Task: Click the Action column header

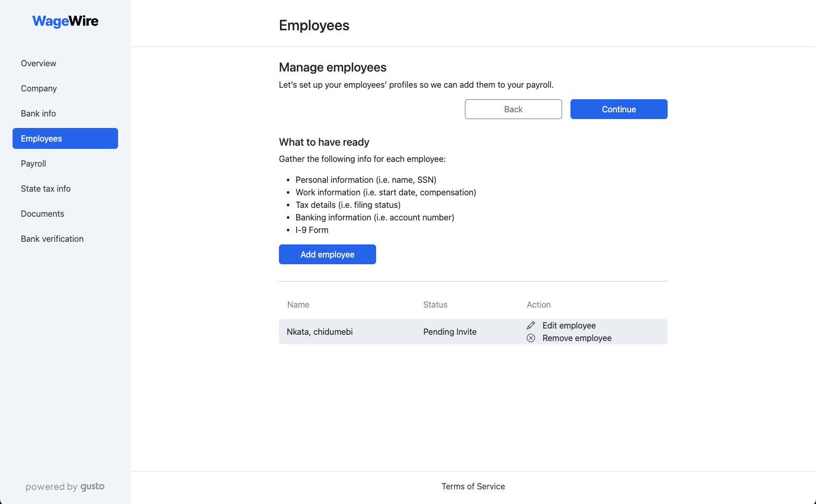Action: 539,304
